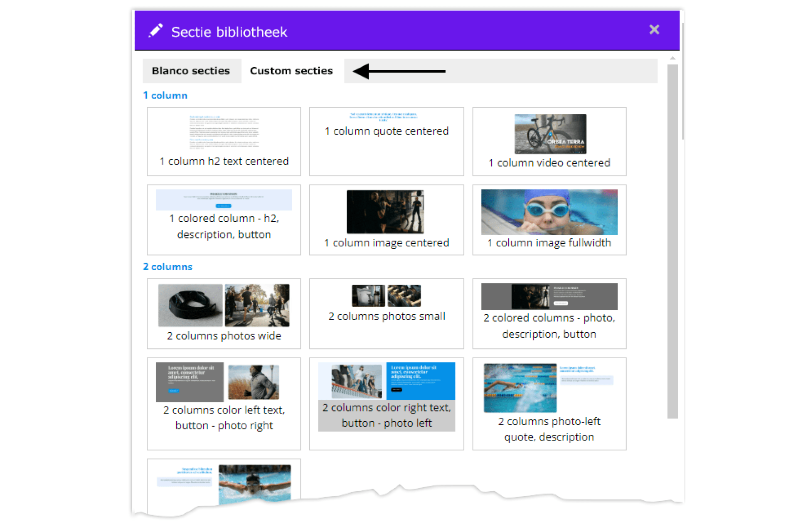Select 1 colored column h2, description, button
798x532 pixels.
[224, 220]
